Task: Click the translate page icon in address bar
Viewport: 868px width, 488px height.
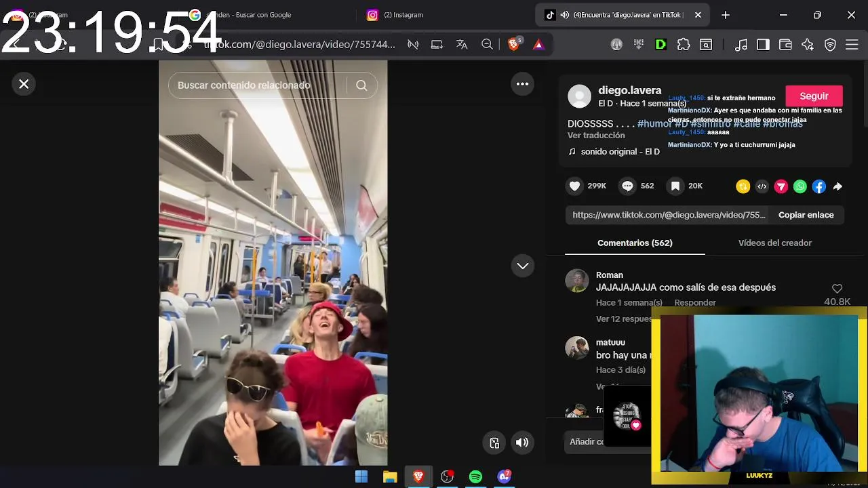Action: tap(462, 45)
